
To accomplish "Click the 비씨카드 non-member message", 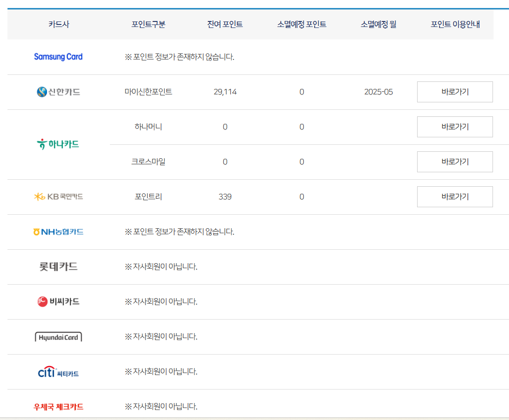I will [161, 302].
